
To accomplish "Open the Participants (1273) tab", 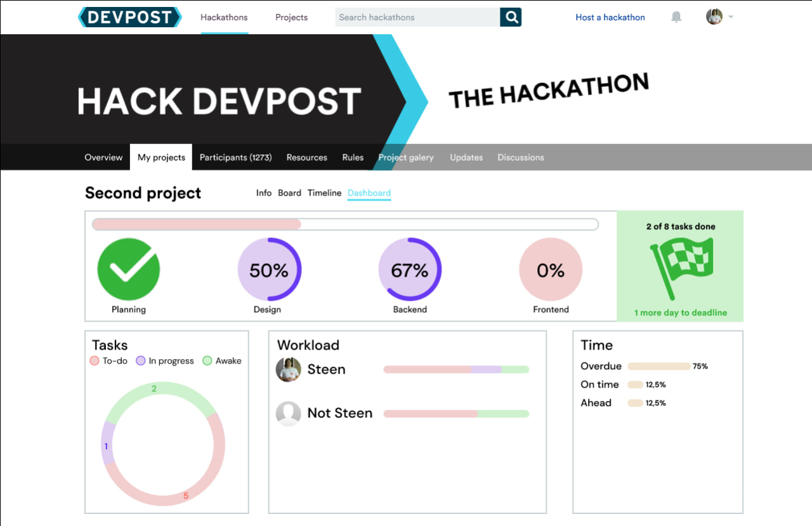I will point(235,157).
